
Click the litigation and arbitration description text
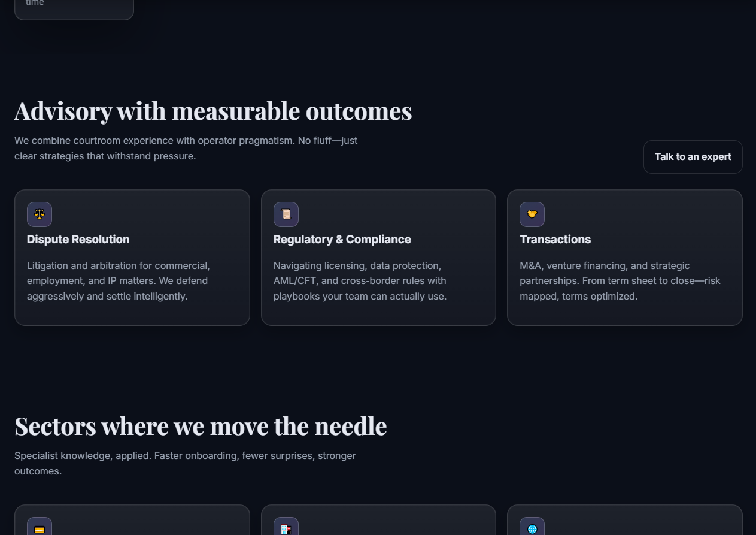[x=119, y=281]
